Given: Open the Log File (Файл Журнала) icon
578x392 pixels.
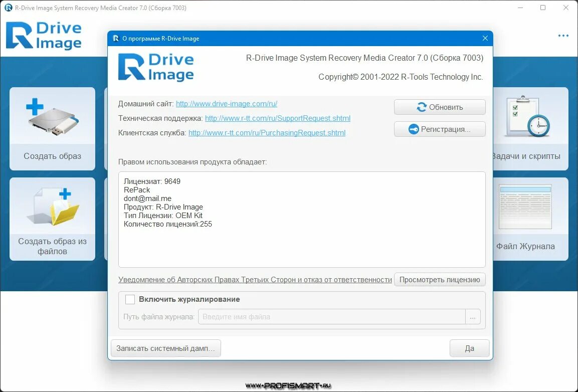Looking at the screenshot, I should click(525, 207).
